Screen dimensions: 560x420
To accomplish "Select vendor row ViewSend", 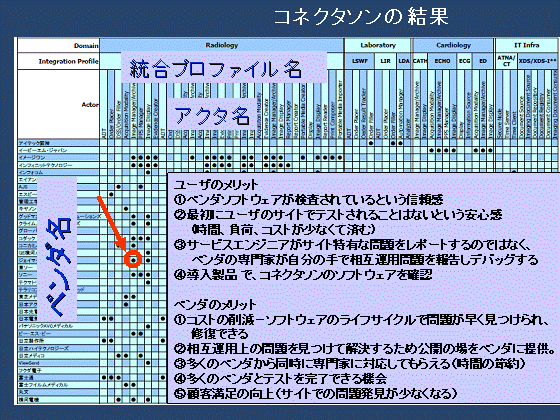I will [59, 363].
